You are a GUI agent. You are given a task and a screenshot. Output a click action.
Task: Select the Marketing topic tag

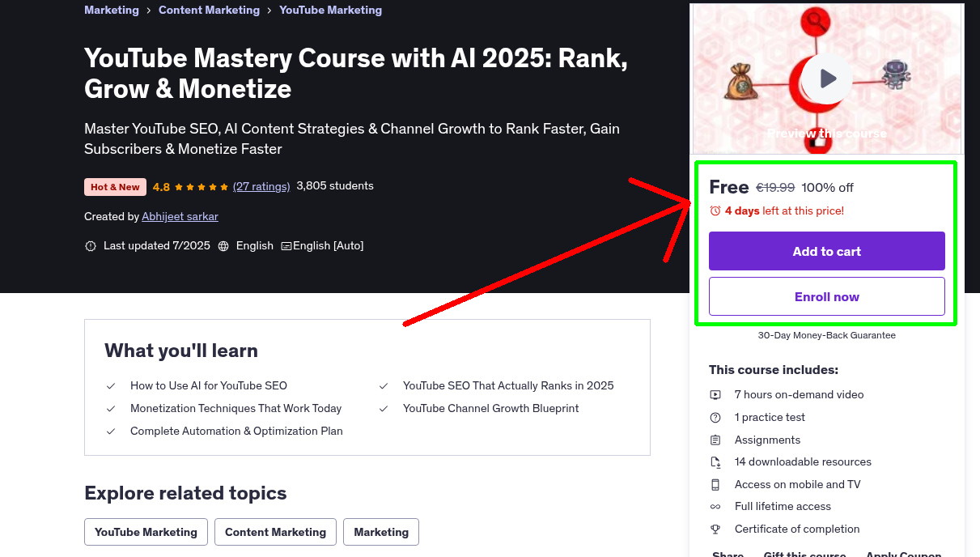point(381,532)
